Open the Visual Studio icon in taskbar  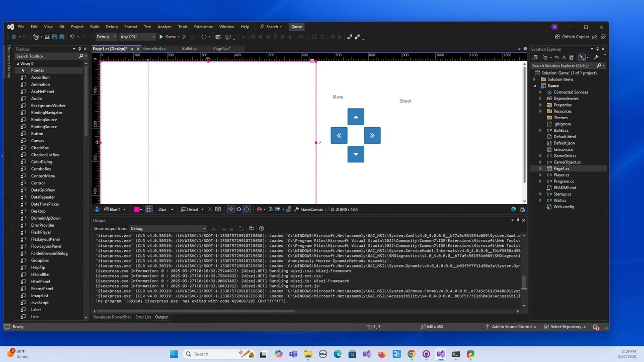pyautogui.click(x=441, y=354)
